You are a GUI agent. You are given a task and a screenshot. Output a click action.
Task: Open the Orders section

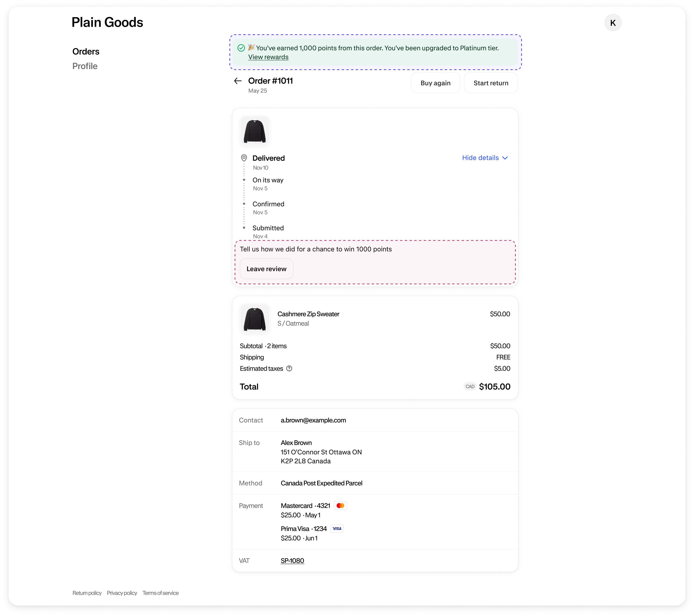click(x=86, y=51)
